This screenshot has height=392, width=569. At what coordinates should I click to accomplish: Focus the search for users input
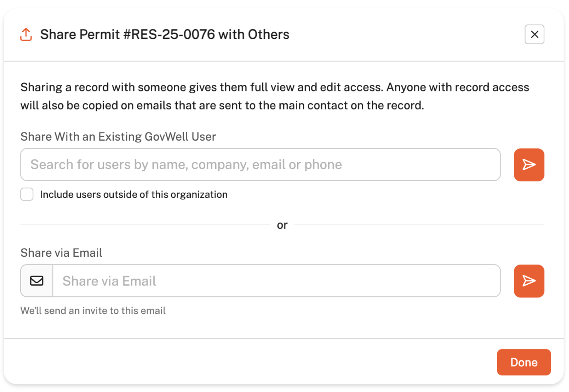coord(260,165)
